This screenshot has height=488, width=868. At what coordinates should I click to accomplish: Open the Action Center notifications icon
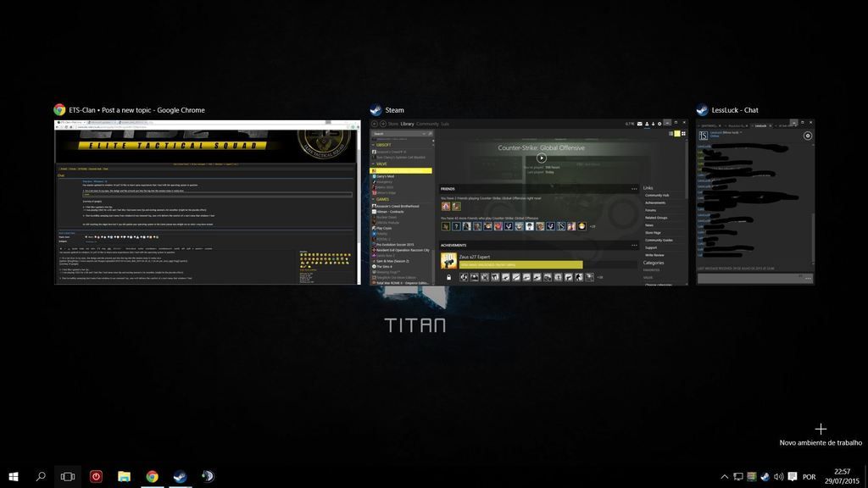pyautogui.click(x=793, y=476)
